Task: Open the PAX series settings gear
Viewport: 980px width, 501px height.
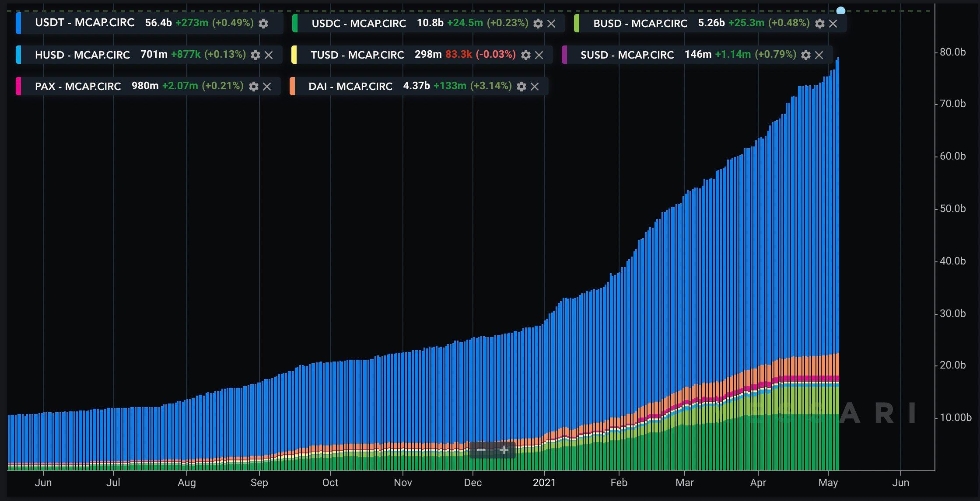Action: [254, 87]
